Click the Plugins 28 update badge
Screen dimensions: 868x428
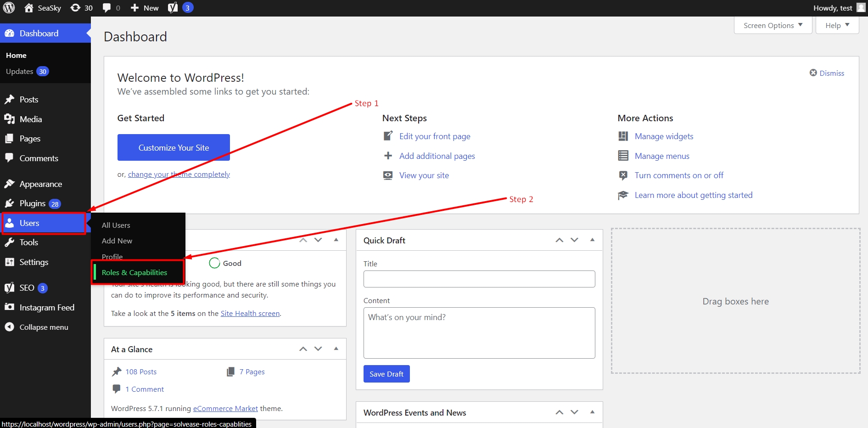55,204
